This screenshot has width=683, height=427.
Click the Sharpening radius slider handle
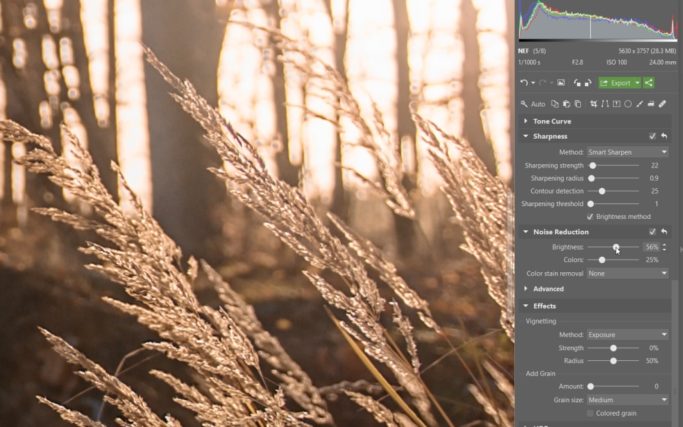tap(592, 178)
